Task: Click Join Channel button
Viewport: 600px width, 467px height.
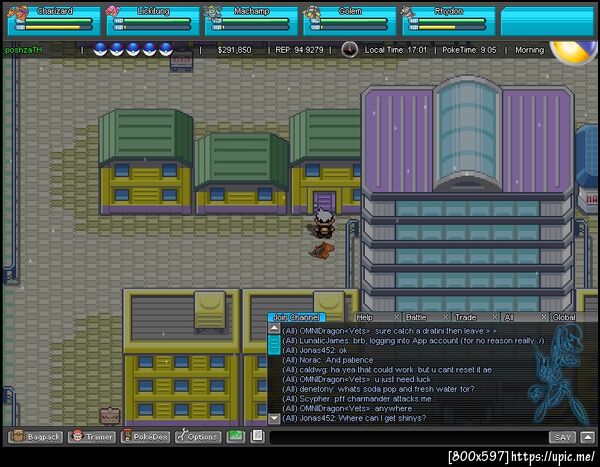Action: 297,317
